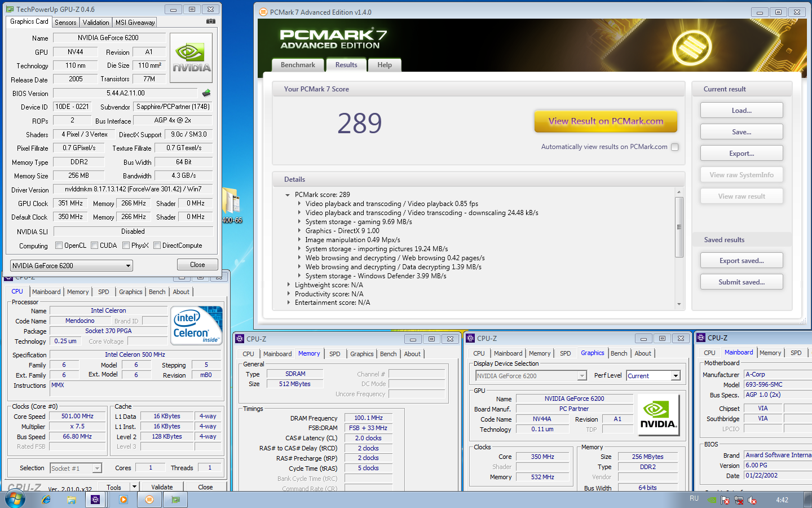Open the Perf Level dropdown

pos(654,376)
